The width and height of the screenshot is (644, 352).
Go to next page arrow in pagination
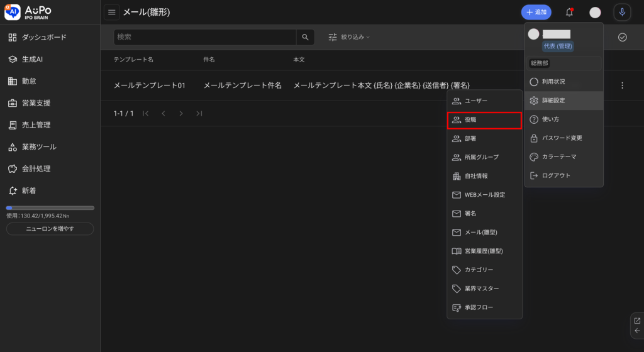tap(181, 114)
